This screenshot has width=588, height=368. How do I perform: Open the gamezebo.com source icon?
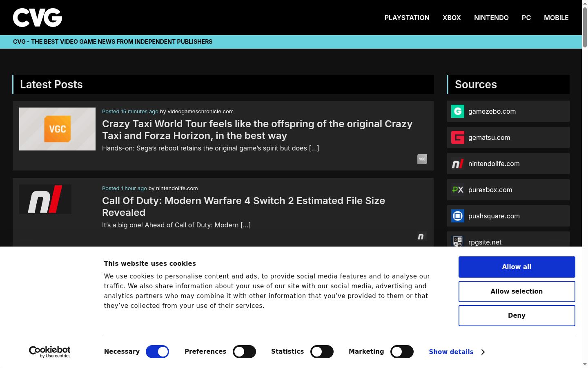tap(458, 111)
